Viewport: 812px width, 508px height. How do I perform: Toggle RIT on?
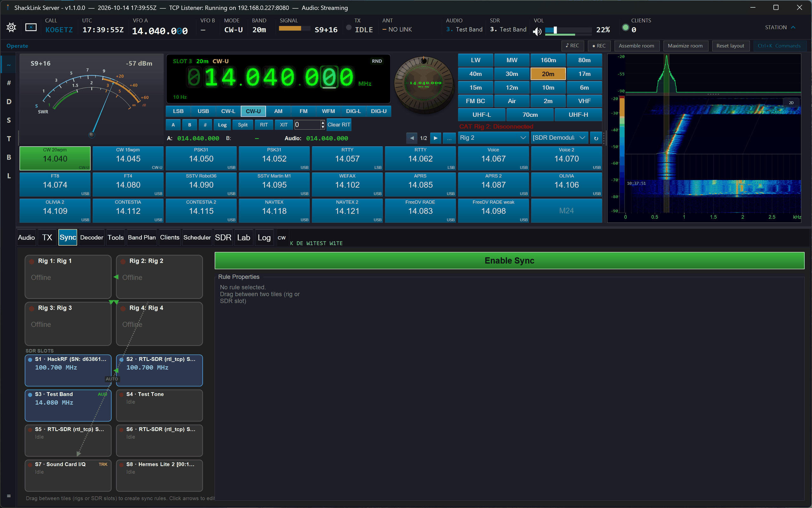(x=264, y=125)
